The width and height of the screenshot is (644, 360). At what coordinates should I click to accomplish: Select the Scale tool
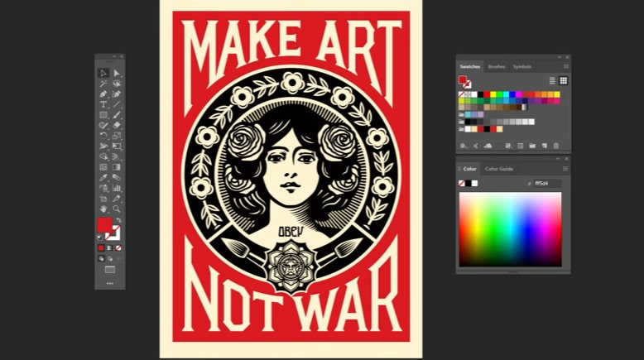pos(117,136)
